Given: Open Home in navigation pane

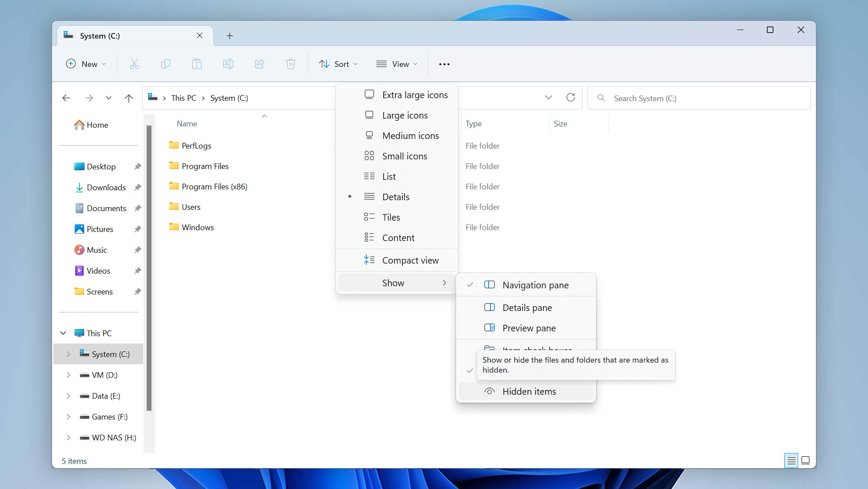Looking at the screenshot, I should click(91, 125).
